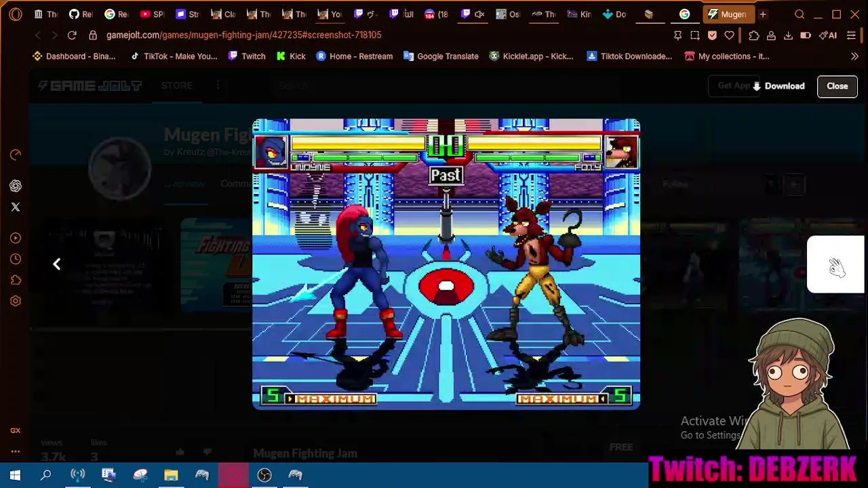Open OBS Studio from the taskbar
The height and width of the screenshot is (488, 868).
click(x=264, y=475)
